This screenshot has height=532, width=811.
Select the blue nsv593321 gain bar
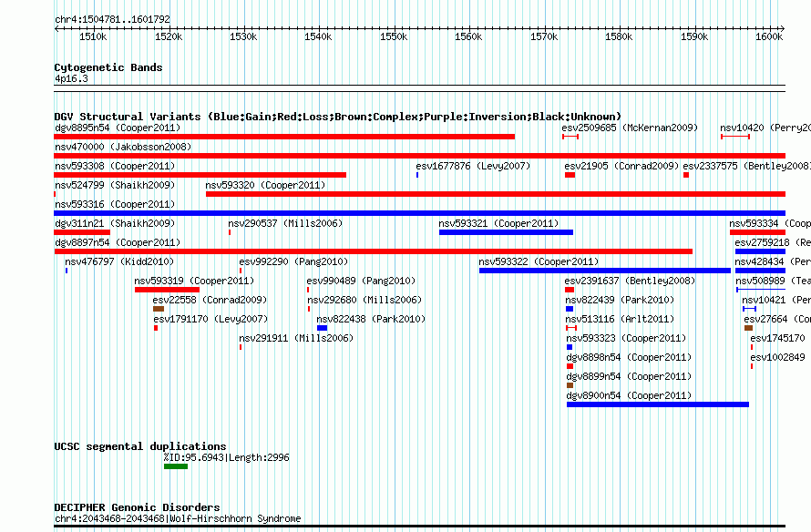click(507, 232)
